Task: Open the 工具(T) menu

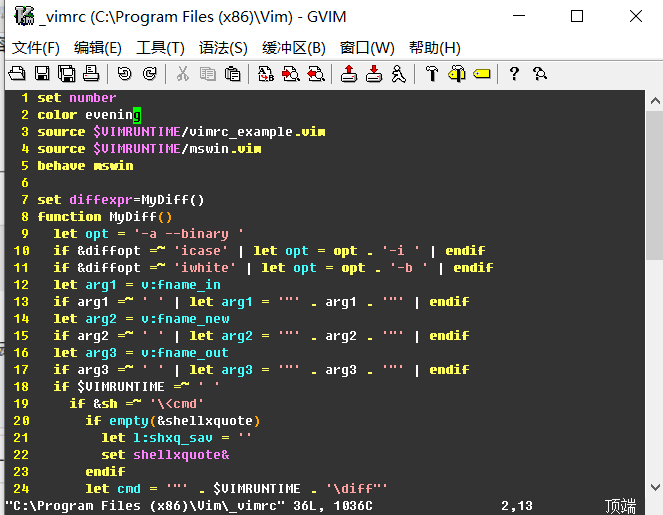Action: (160, 48)
